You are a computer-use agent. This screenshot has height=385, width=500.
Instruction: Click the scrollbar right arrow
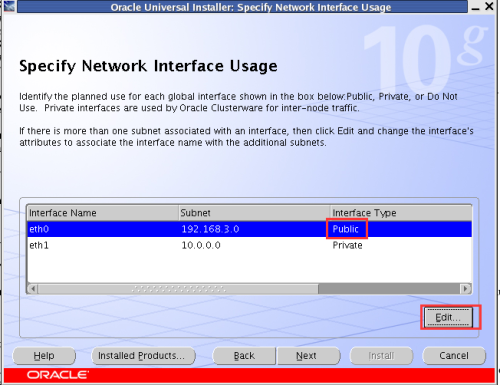466,288
